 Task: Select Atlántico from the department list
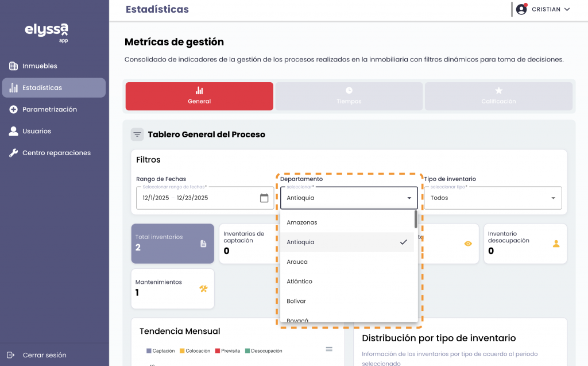pos(300,282)
